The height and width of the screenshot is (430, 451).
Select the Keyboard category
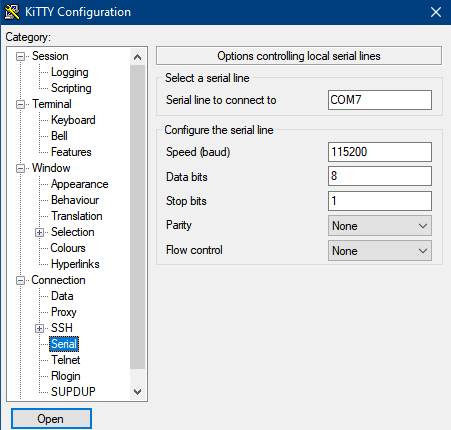click(x=73, y=120)
